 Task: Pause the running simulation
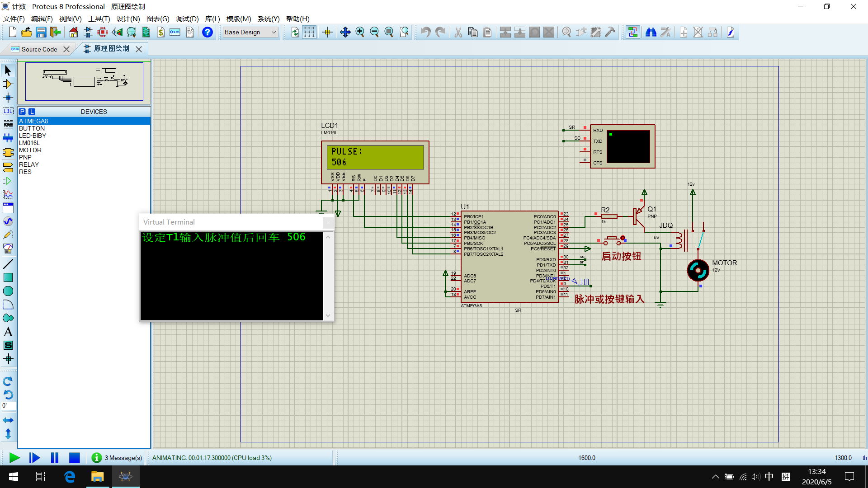pos(55,458)
